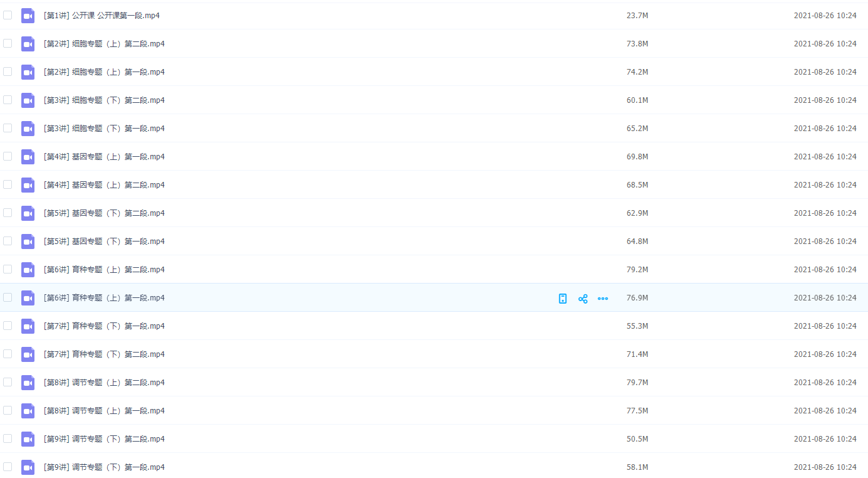This screenshot has width=868, height=478.
Task: Toggle checkbox for 第9讲 调节专题（下）第二段.mp4
Action: 8,438
